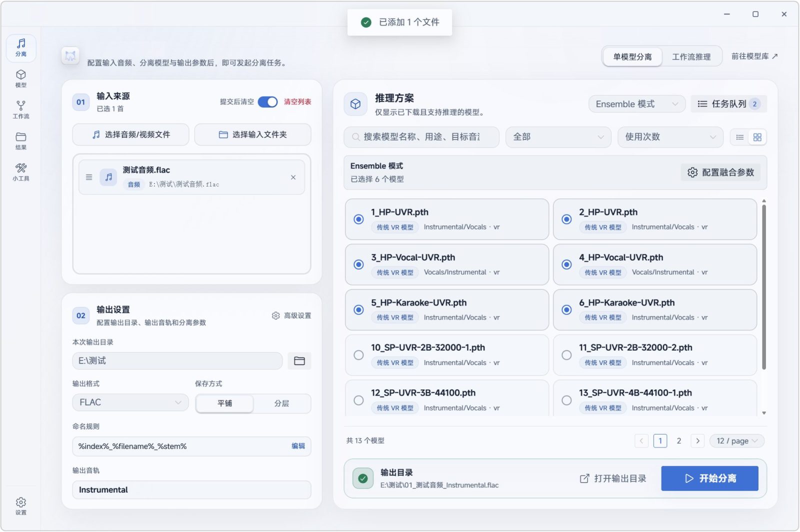This screenshot has height=532, width=800.
Task: Open 高级设置 gear in output settings
Action: (x=291, y=316)
